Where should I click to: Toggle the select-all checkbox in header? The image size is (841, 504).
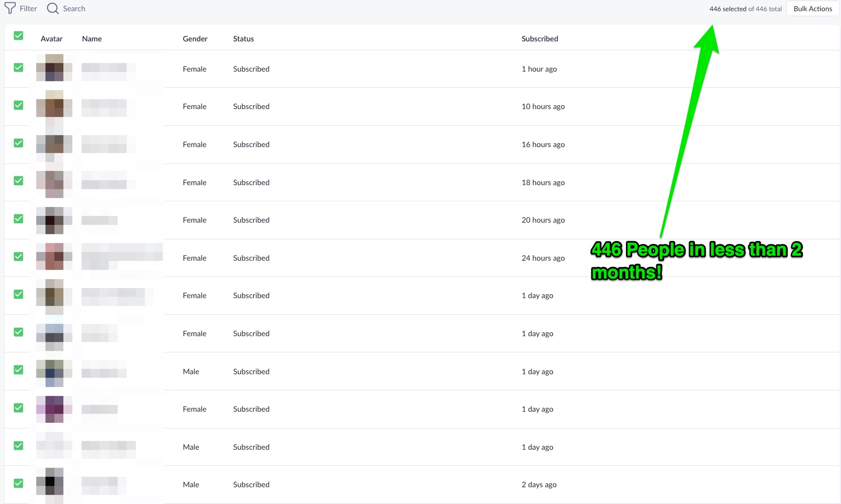[x=18, y=36]
